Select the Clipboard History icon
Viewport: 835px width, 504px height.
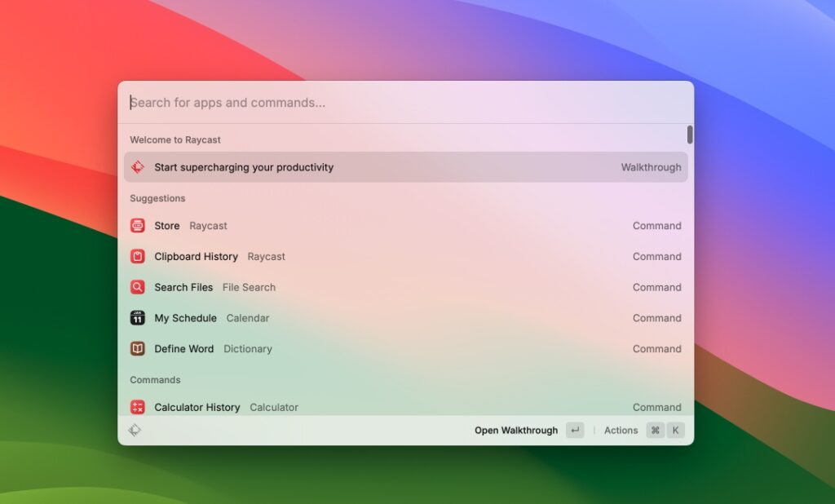click(x=137, y=256)
